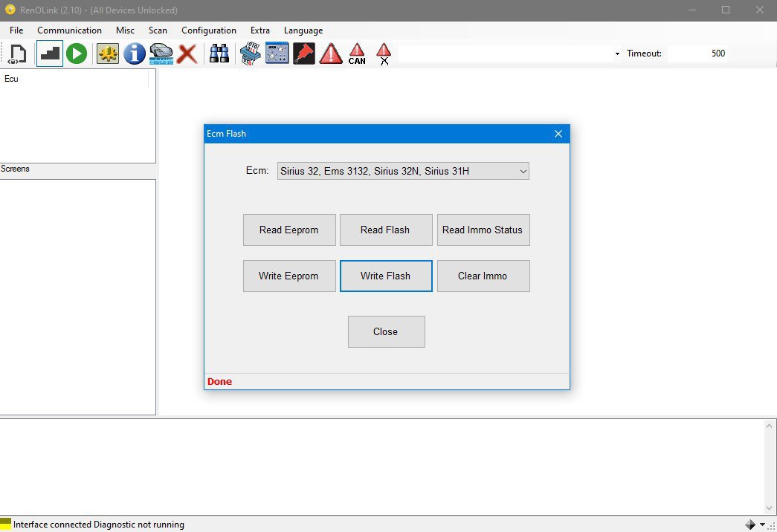Open the Language menu
Image resolution: width=777 pixels, height=532 pixels.
pyautogui.click(x=303, y=30)
